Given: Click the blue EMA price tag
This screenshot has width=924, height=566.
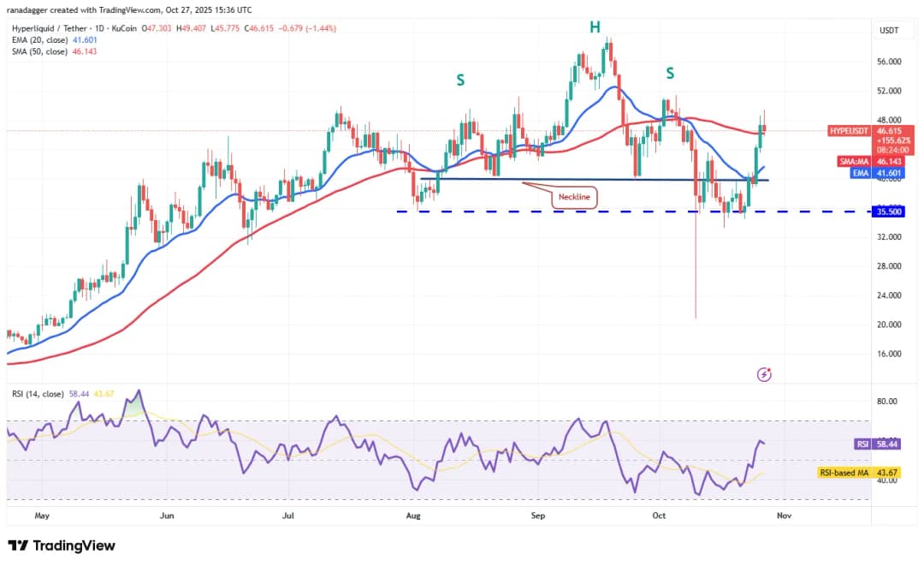Looking at the screenshot, I should [858, 173].
